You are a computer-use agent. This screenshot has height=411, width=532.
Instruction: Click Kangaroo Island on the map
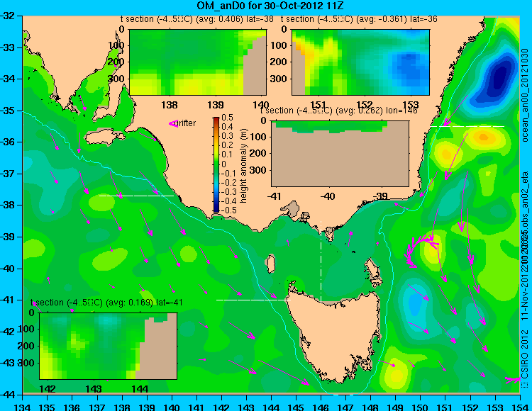(x=104, y=137)
